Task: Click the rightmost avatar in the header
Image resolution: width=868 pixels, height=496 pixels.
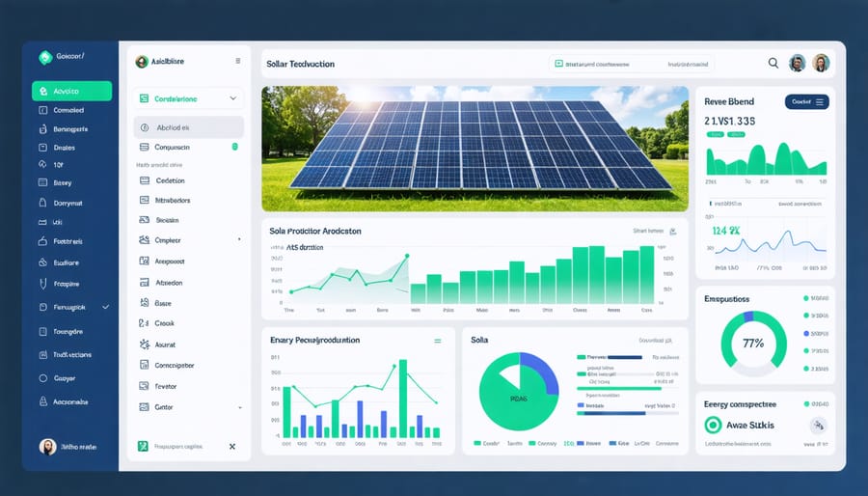Action: (x=821, y=63)
